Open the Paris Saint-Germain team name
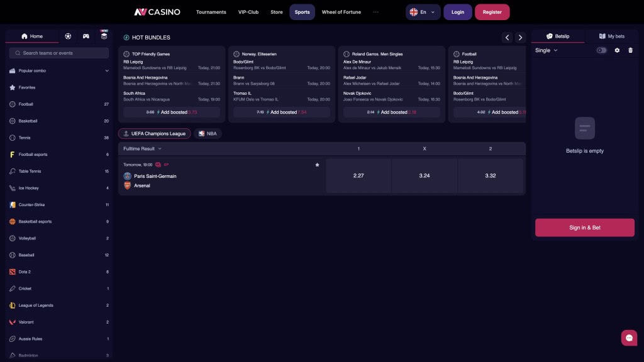Screen dimensions: 644x362 (x=155, y=176)
